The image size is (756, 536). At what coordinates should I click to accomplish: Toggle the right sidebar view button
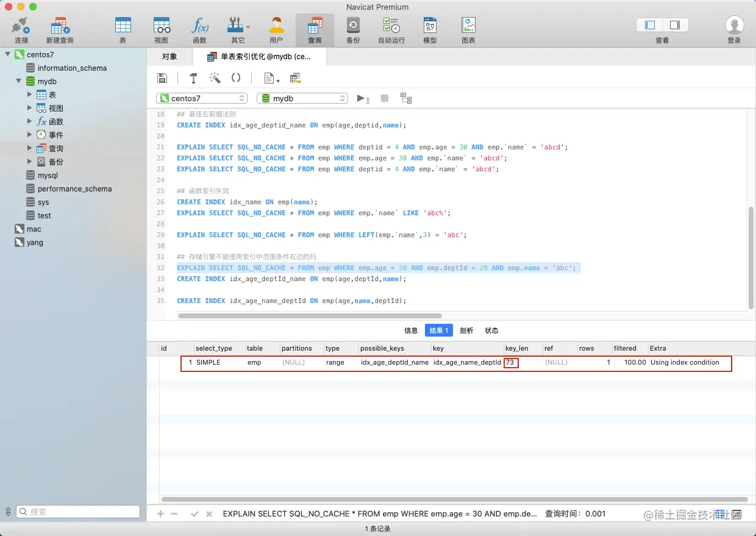675,25
